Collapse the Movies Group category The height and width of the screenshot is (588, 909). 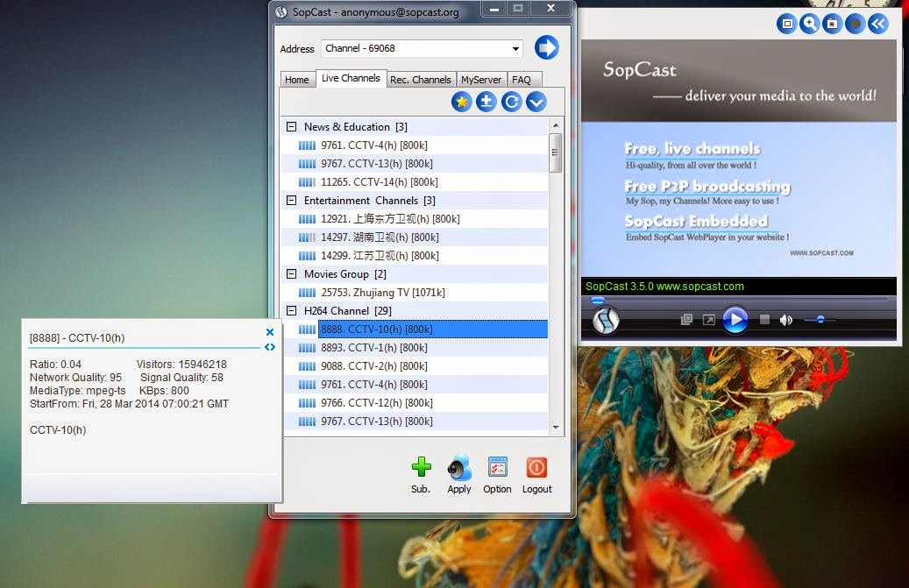click(292, 274)
